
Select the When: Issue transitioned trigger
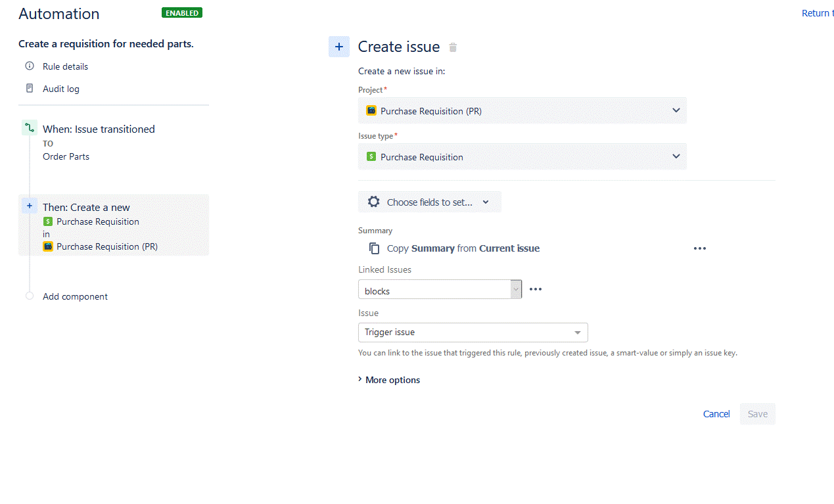(99, 129)
